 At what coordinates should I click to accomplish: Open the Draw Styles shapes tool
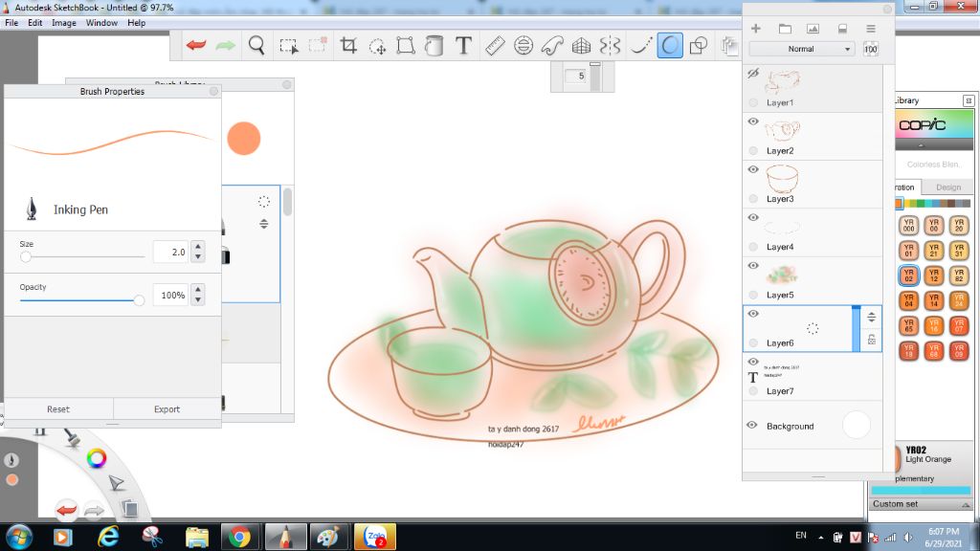click(698, 45)
